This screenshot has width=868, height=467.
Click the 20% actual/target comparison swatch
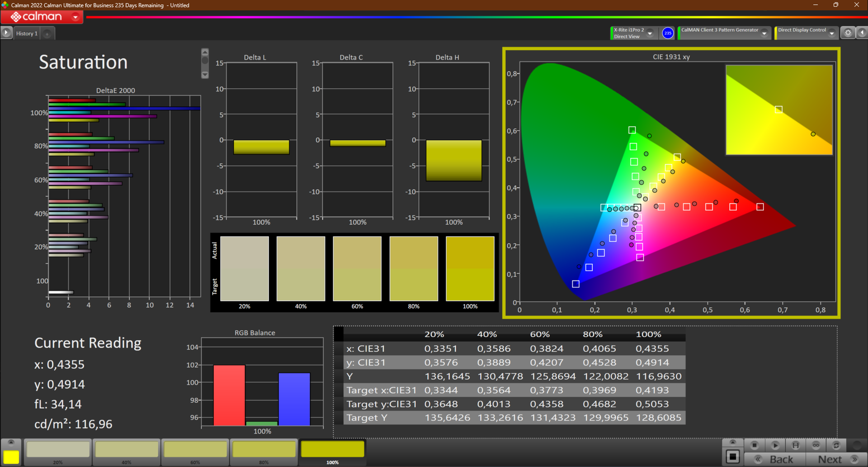point(245,268)
